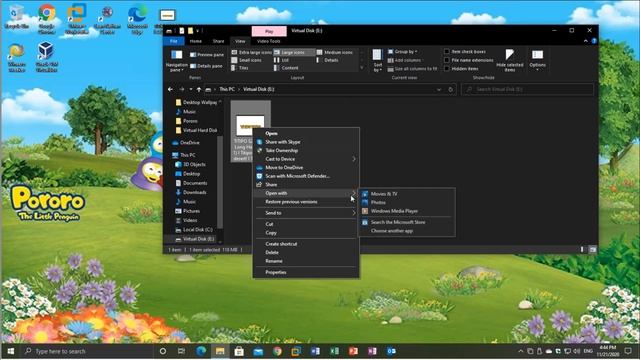
Task: Select Scan with Microsoft Defender
Action: pyautogui.click(x=306, y=176)
